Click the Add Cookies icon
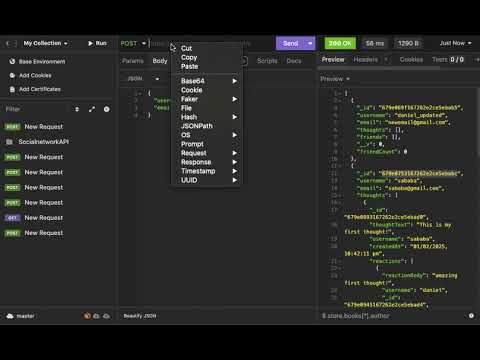Screen dimensions: 480x360 tap(12, 75)
